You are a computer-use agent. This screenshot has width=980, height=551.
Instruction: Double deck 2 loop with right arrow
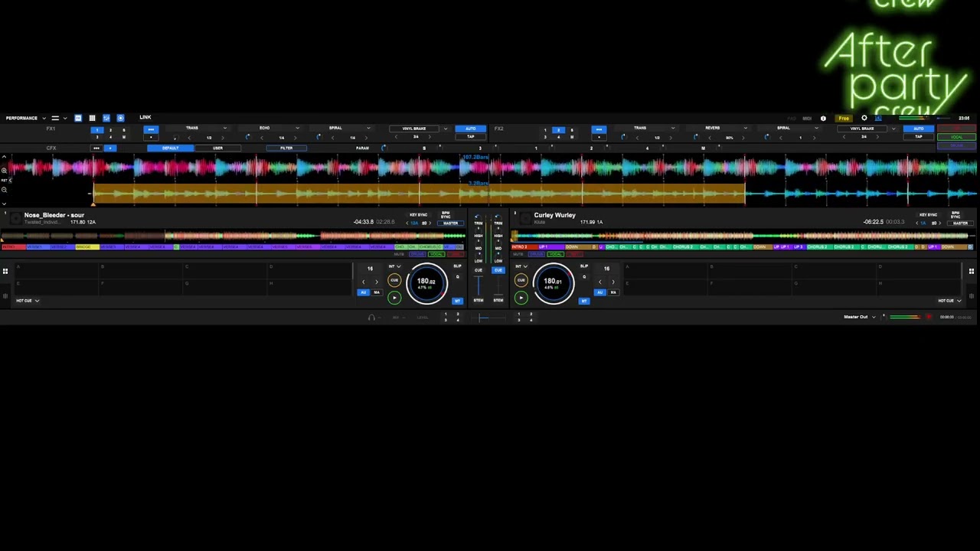tap(613, 282)
